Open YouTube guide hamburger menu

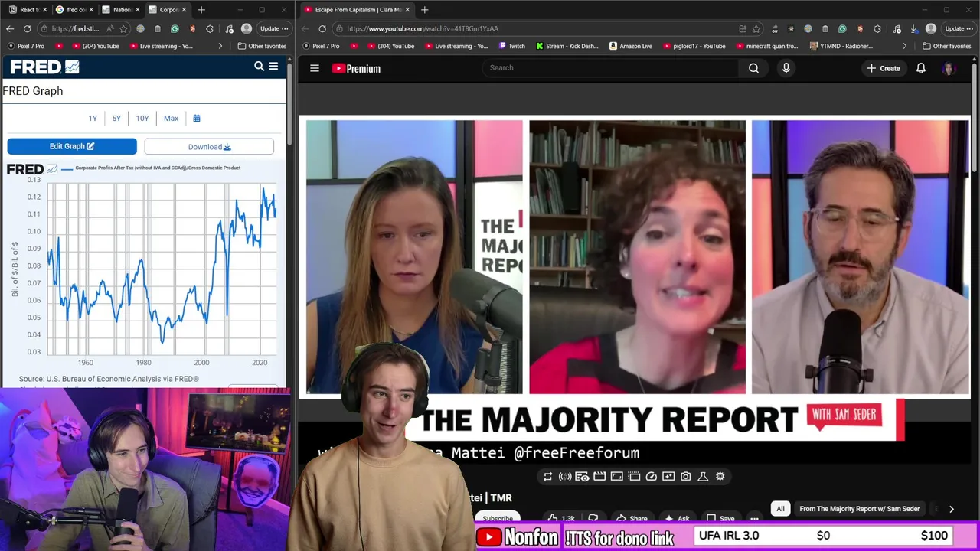click(315, 68)
